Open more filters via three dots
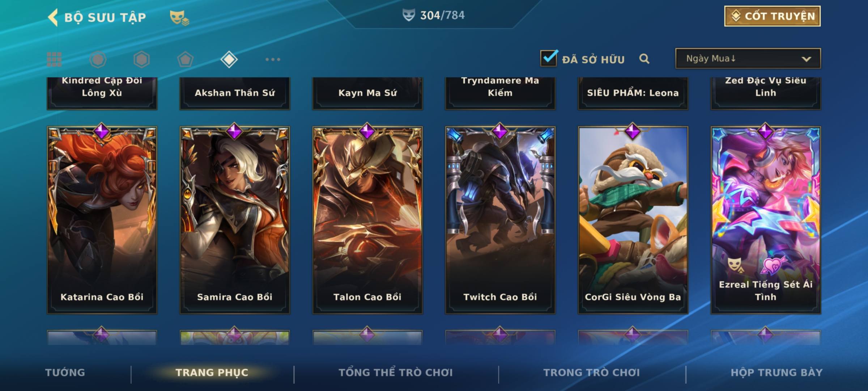Viewport: 868px width, 391px height. coord(273,59)
